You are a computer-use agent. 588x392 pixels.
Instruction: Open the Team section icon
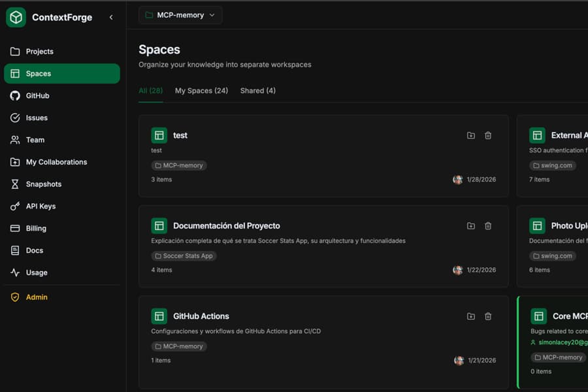click(15, 140)
